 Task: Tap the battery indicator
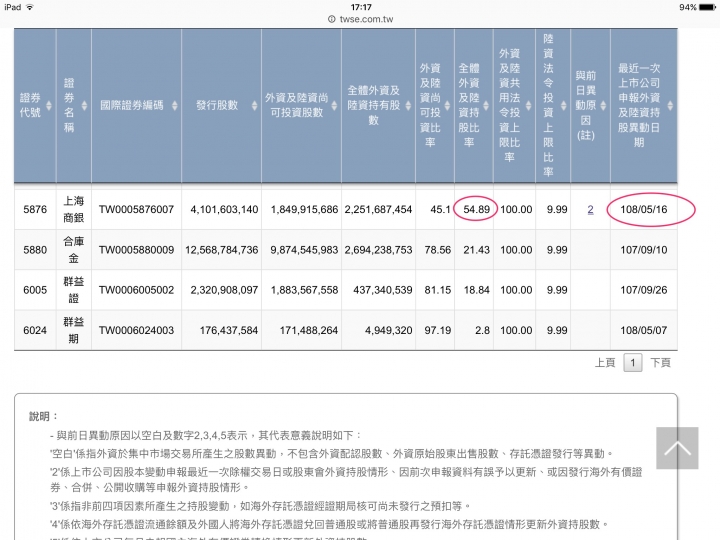tap(708, 7)
